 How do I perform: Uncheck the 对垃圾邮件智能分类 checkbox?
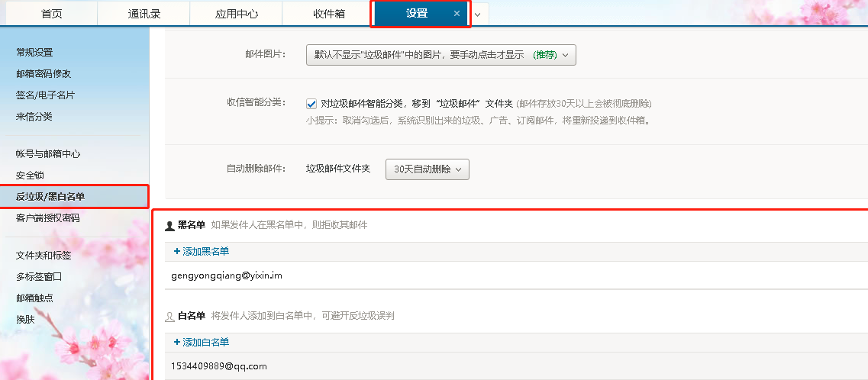311,104
